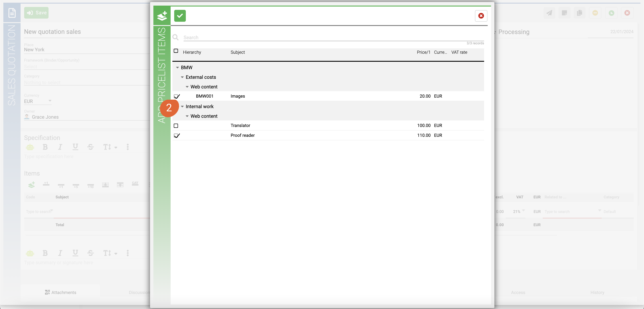Screen dimensions: 644x309
Task: Click the add +5 rows icon under Items
Action: click(76, 186)
